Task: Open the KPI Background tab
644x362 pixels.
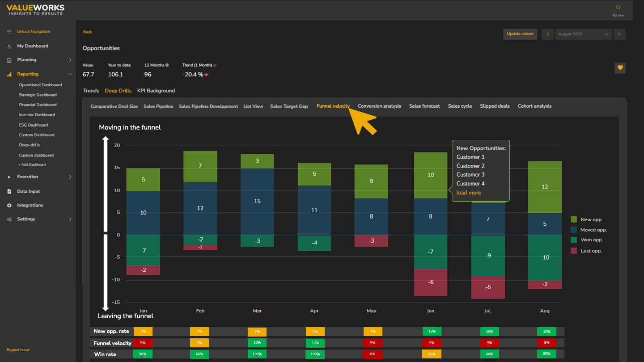Action: [156, 91]
